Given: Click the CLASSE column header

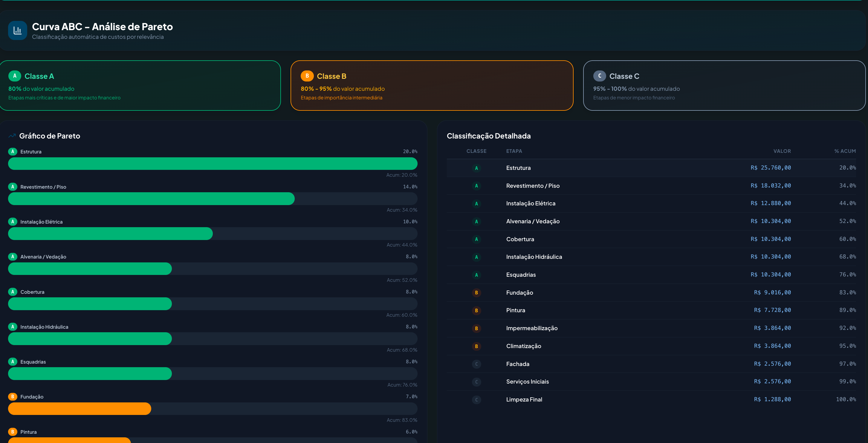Looking at the screenshot, I should tap(476, 151).
